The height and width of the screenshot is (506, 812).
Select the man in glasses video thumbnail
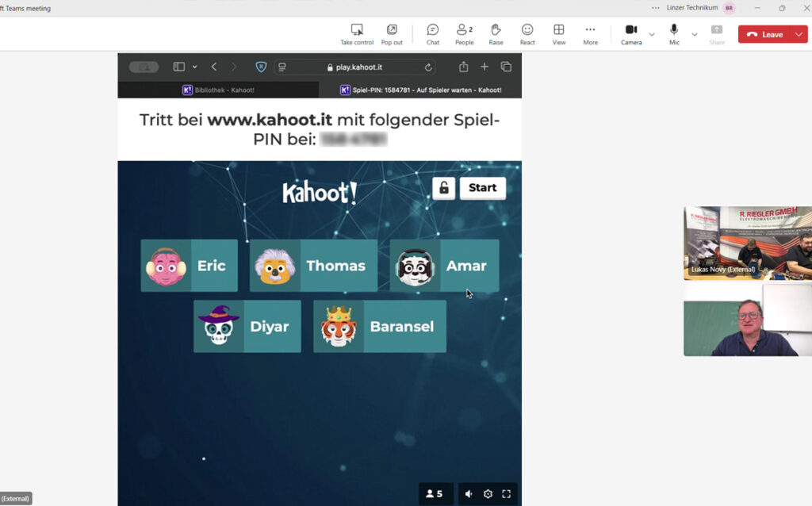747,320
